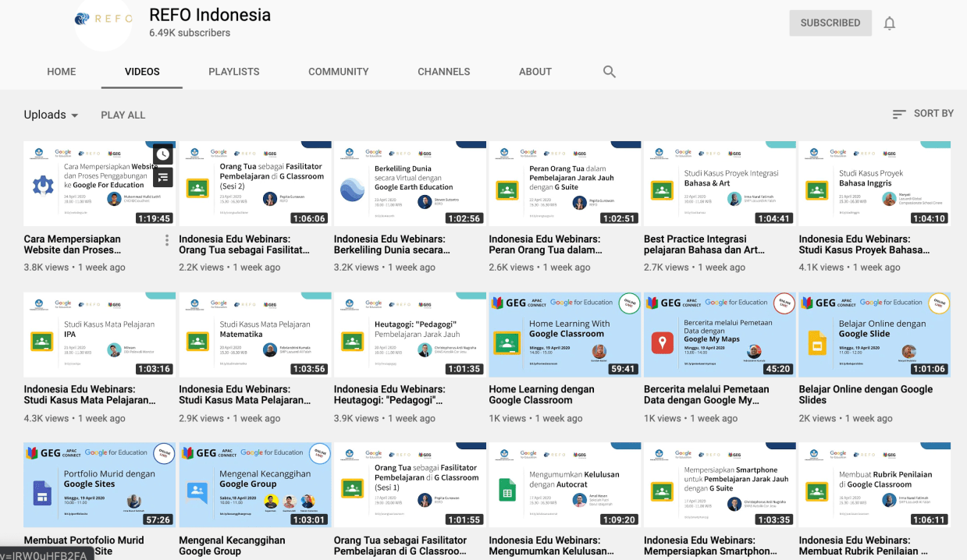Open Studi Kasus Proyek Integrasi Bahasa & Art thumbnail
967x560 pixels.
720,183
